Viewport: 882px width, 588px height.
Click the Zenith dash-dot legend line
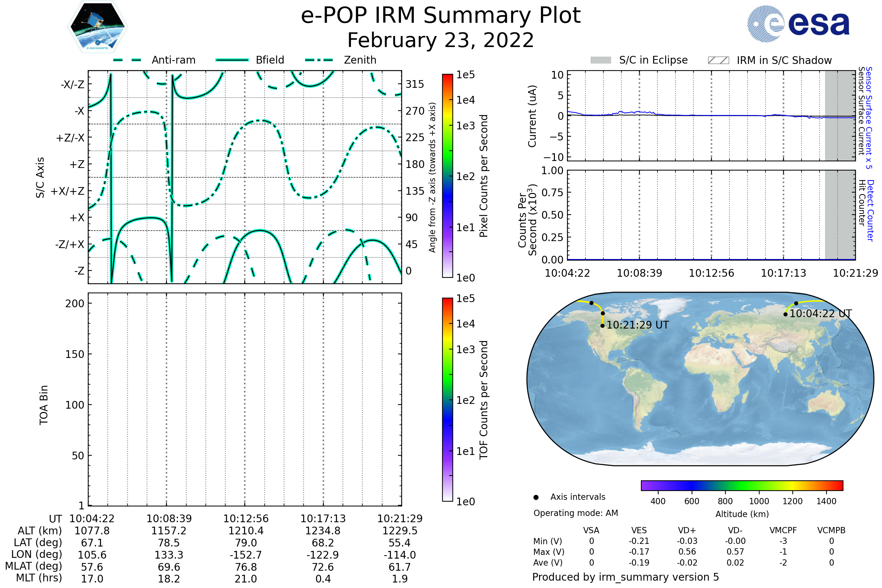point(319,60)
